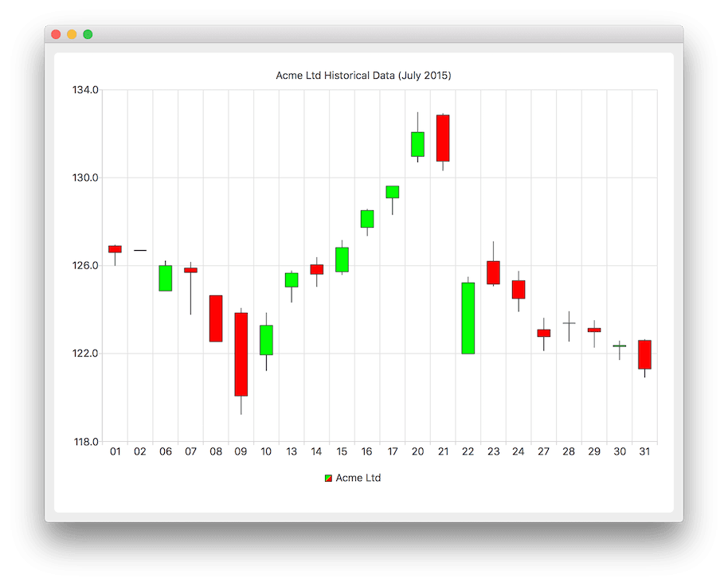Click the green candlestick for day 15
728x586 pixels.
(x=342, y=260)
